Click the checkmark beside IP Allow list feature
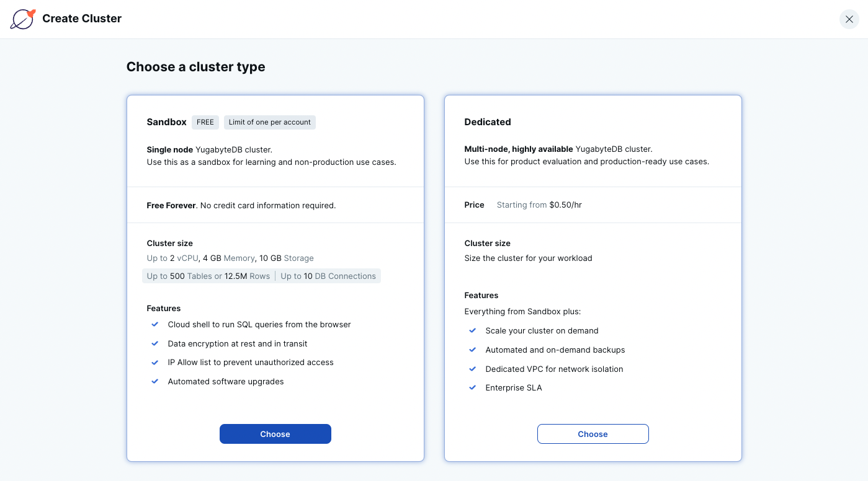This screenshot has width=868, height=481. click(155, 362)
